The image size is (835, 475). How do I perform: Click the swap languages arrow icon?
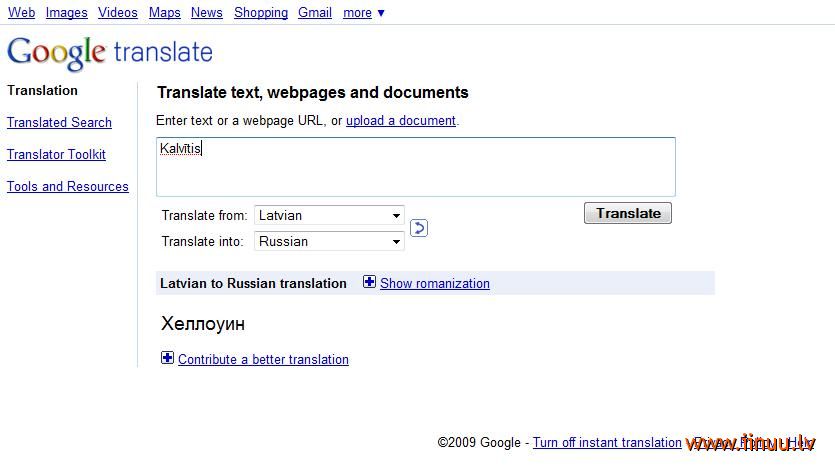coord(419,228)
